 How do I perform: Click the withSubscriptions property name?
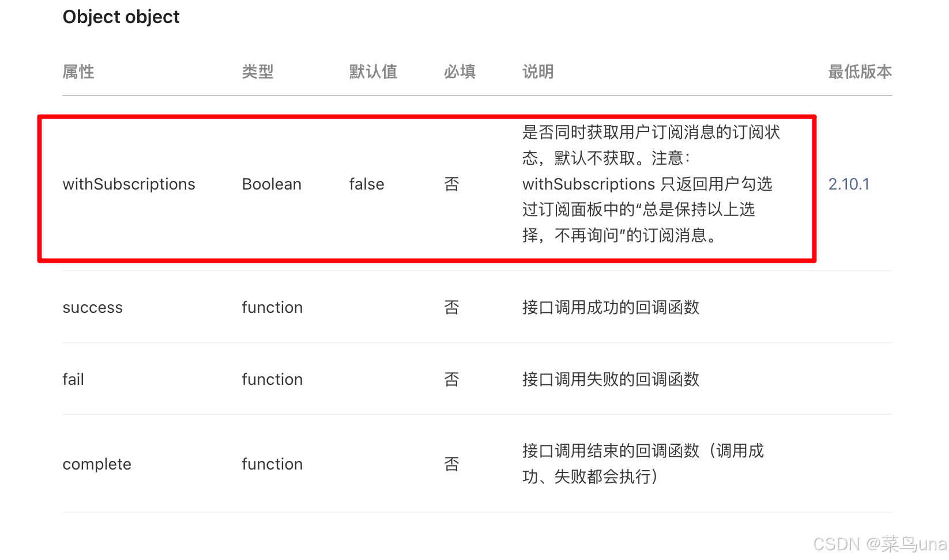pos(129,184)
